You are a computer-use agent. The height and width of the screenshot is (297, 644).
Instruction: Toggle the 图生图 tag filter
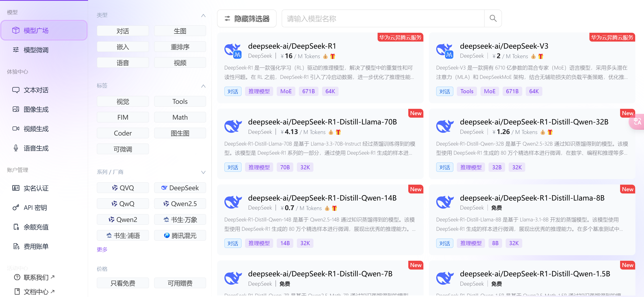click(x=180, y=133)
